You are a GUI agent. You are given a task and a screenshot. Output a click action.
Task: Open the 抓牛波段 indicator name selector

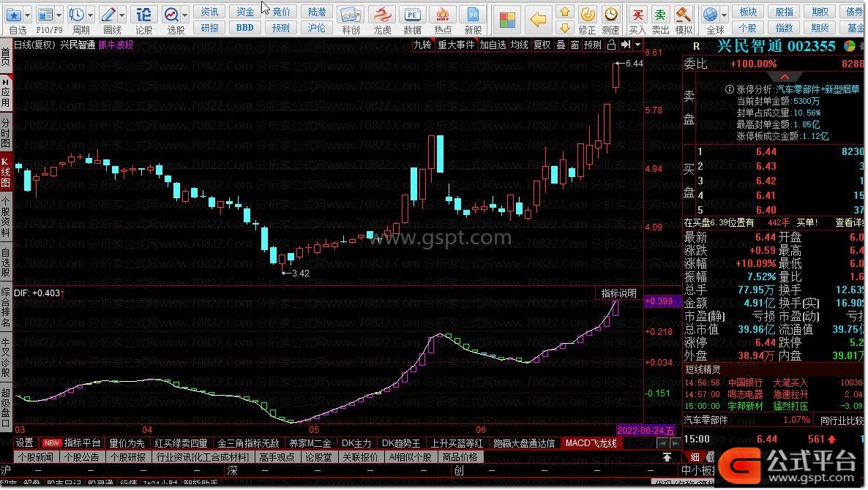[116, 45]
